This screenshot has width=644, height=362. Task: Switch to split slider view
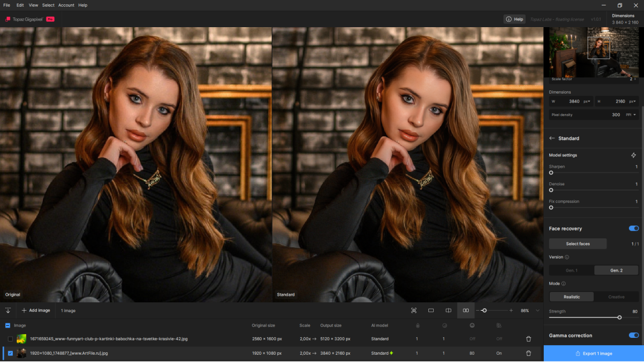click(448, 310)
